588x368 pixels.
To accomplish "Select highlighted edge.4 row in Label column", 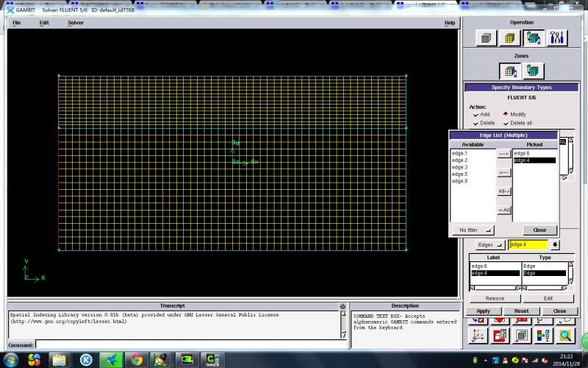I will click(495, 273).
